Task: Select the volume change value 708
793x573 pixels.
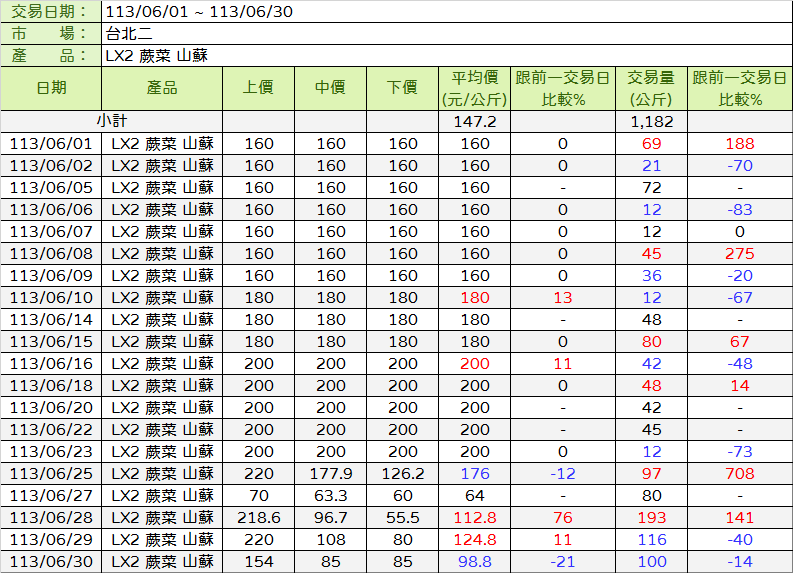Action: (x=740, y=473)
